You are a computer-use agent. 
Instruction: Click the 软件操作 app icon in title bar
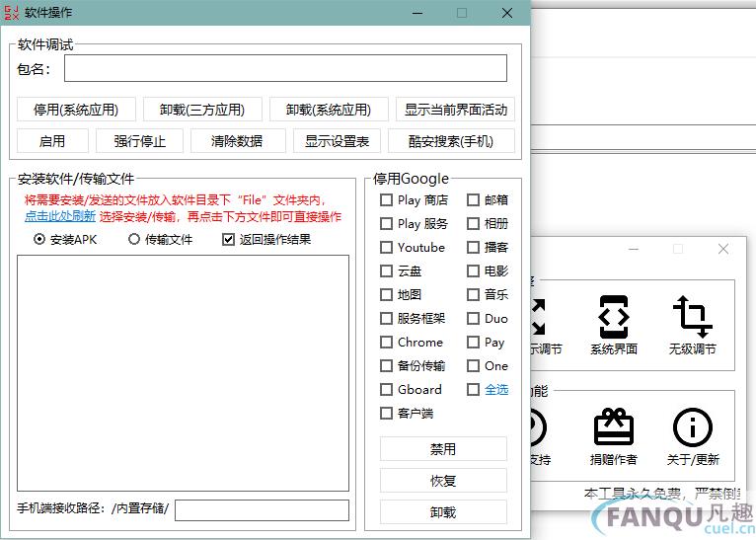pos(11,12)
